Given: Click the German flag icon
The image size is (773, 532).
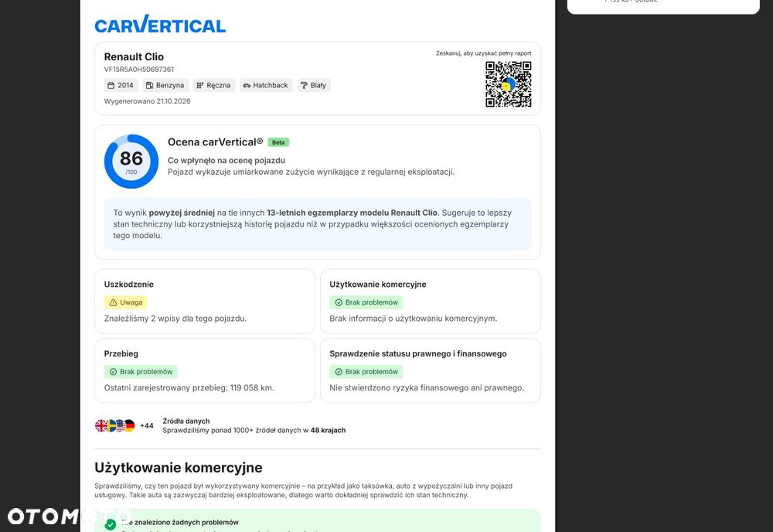Looking at the screenshot, I should tap(129, 425).
